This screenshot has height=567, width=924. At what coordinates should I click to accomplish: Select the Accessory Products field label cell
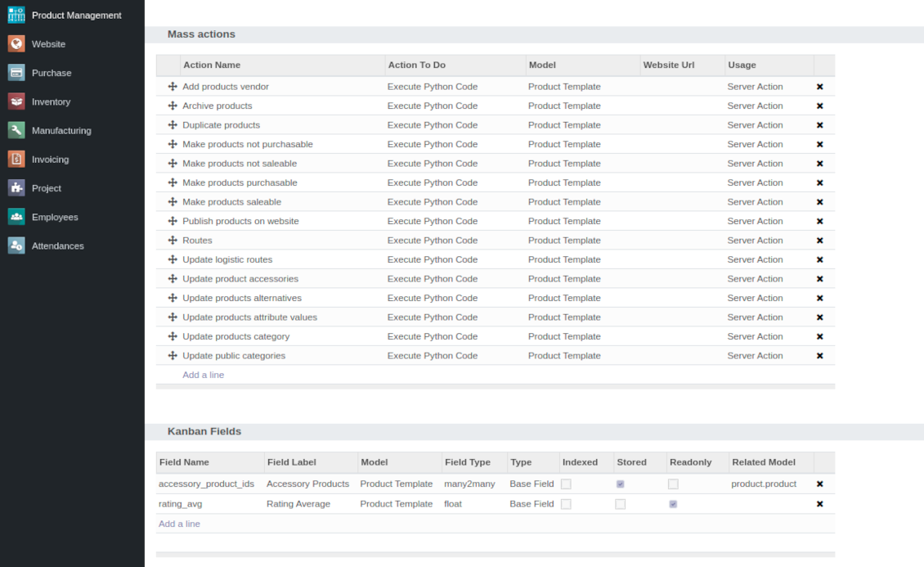(307, 484)
